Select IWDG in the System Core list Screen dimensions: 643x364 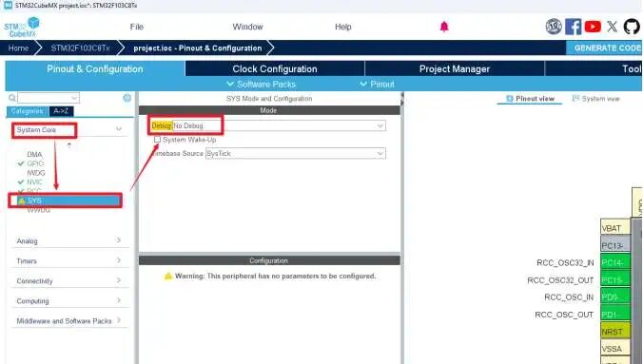tap(36, 173)
